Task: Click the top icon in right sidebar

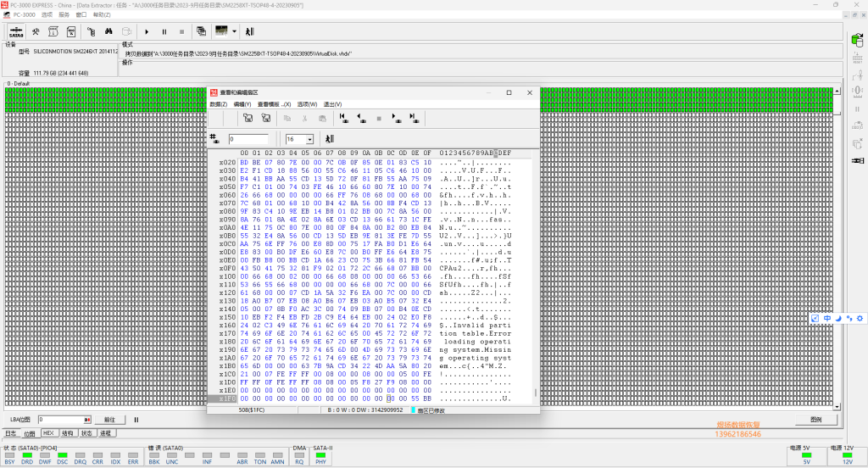Action: (x=858, y=40)
